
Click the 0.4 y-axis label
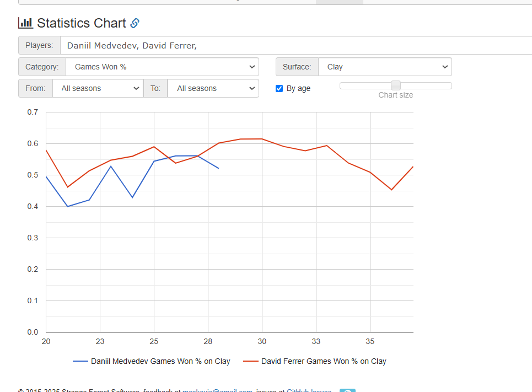click(x=33, y=206)
